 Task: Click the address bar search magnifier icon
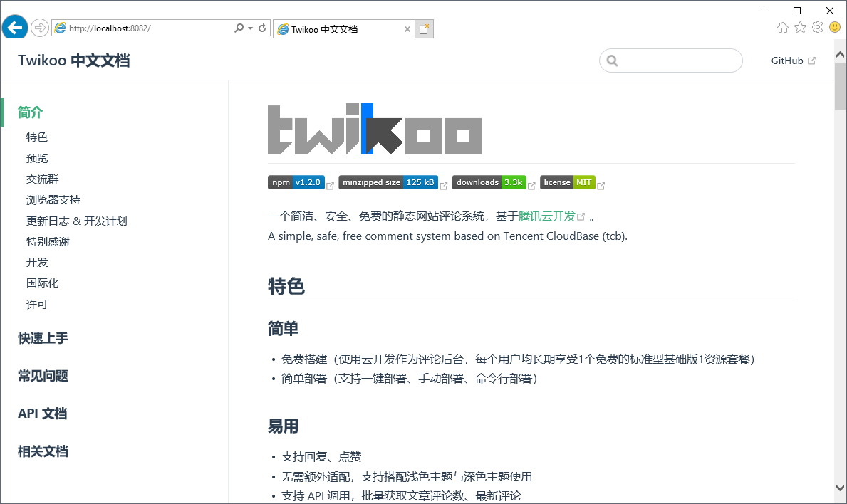[239, 28]
